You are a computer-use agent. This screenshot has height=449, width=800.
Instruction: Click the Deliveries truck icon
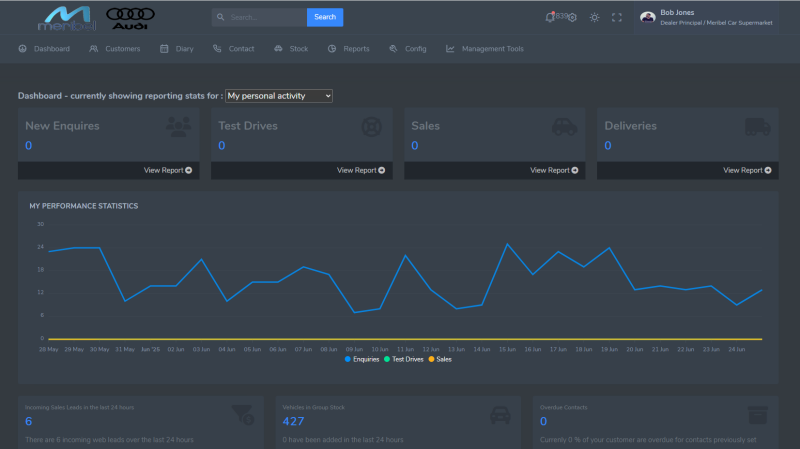coord(757,127)
